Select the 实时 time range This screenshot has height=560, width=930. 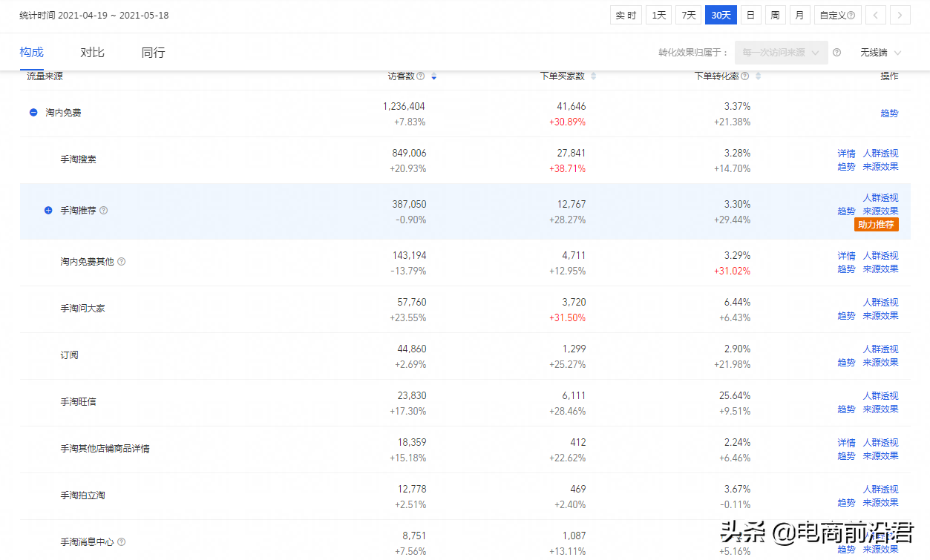(x=626, y=15)
